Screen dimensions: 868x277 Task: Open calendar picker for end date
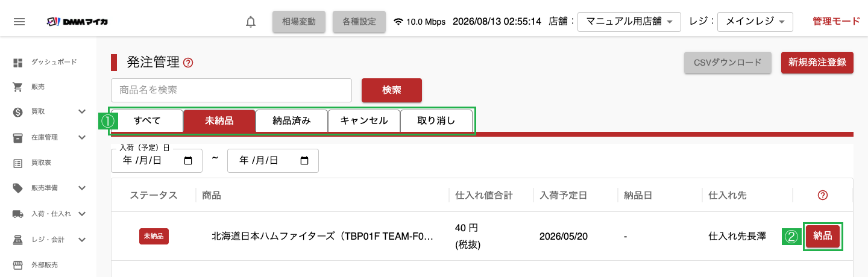pos(304,161)
